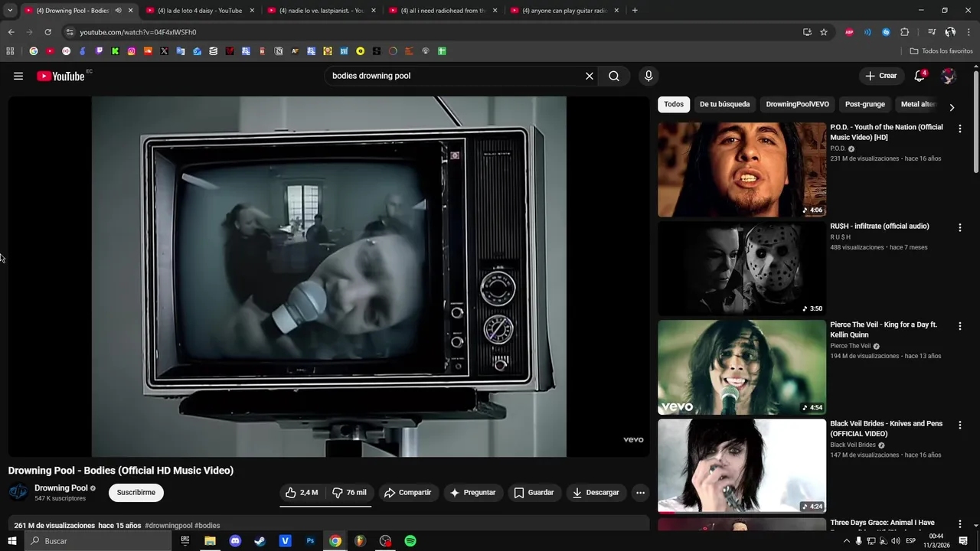Switch to anyone can play guitar tab
The image size is (980, 551).
[564, 11]
